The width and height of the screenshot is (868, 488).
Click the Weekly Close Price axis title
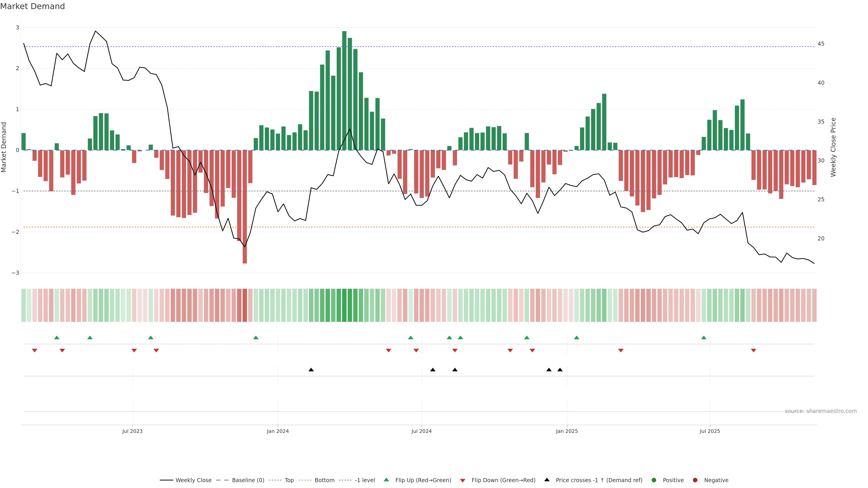click(833, 147)
